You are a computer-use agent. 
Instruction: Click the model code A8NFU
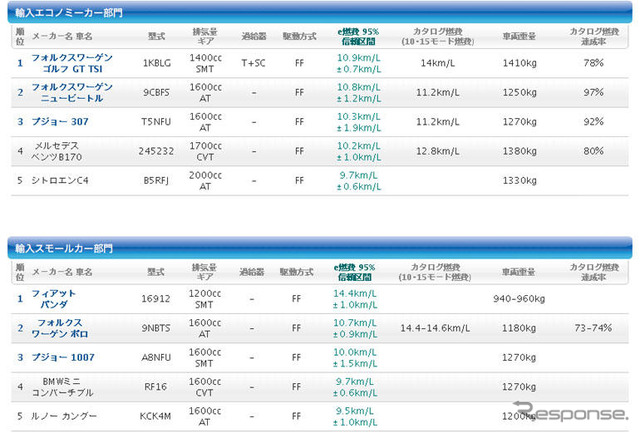click(x=156, y=358)
